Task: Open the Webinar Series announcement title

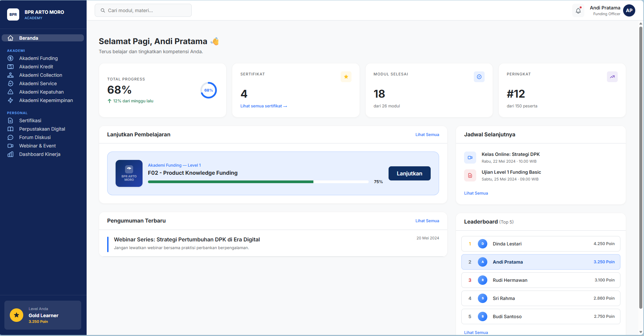Action: (187, 239)
